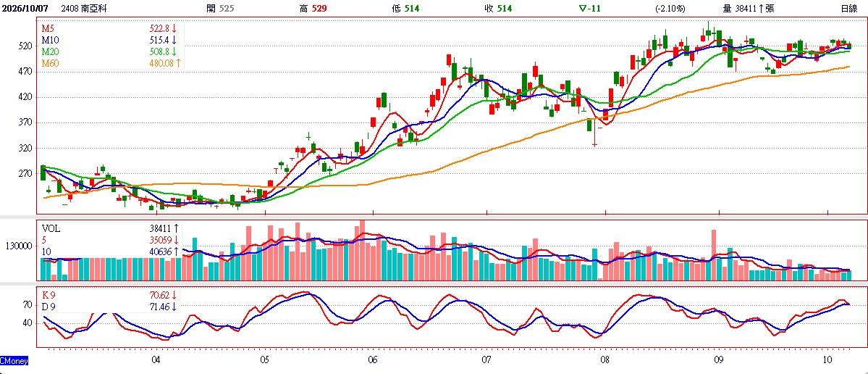Open the CMoney watermark link
Viewport: 868px width, 374px height.
coord(14,361)
